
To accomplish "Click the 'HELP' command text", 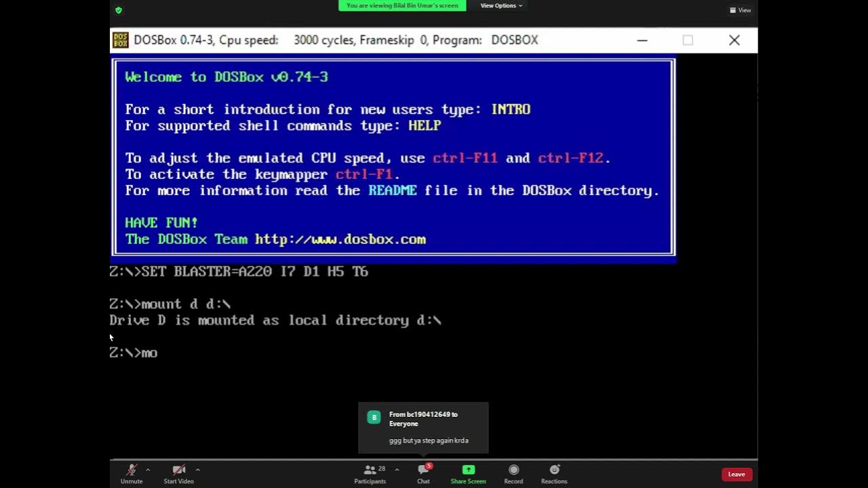I will click(x=425, y=125).
